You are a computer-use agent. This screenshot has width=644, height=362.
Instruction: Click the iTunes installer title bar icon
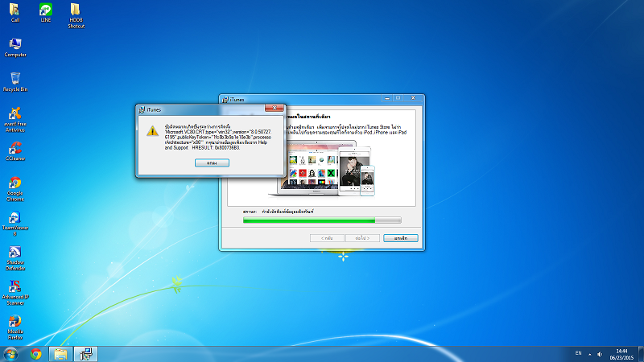225,99
